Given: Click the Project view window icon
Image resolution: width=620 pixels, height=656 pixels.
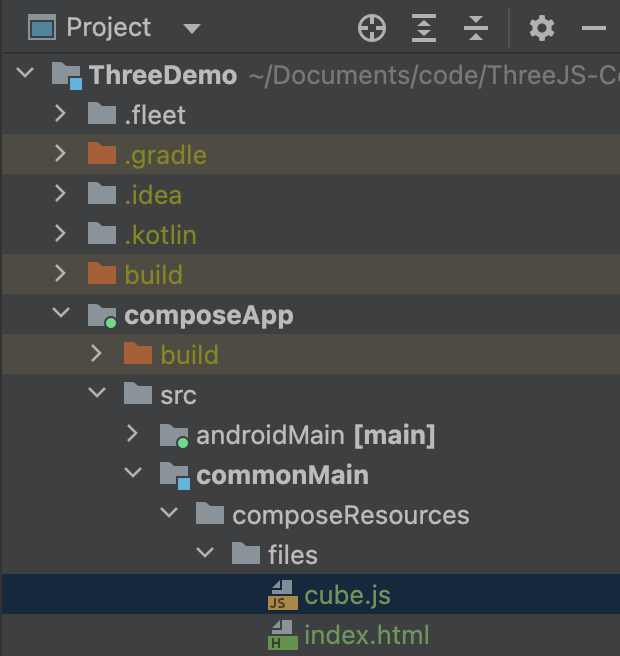Looking at the screenshot, I should (x=42, y=28).
